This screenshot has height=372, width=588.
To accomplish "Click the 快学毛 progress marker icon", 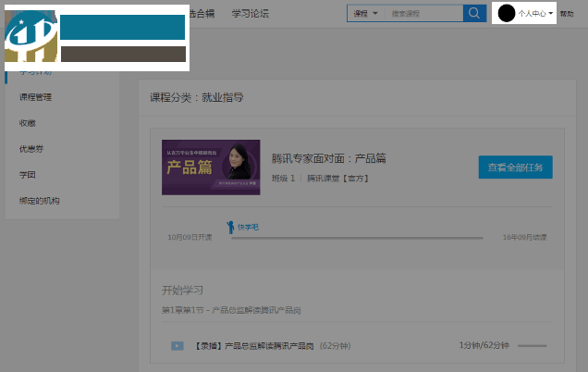I will click(230, 227).
